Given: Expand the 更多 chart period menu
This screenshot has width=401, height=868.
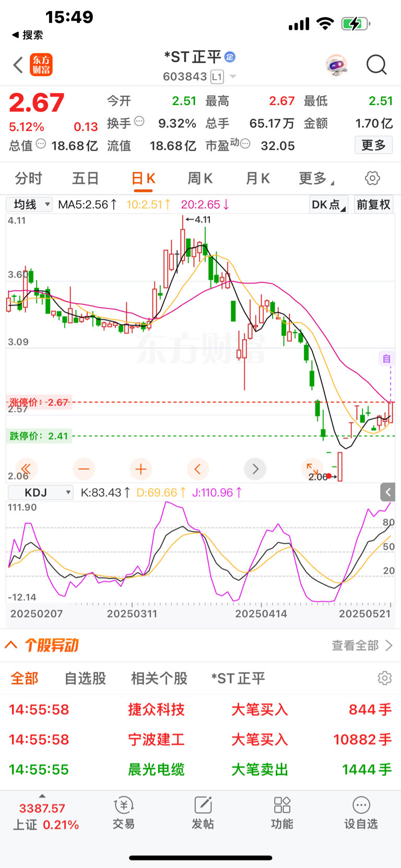Looking at the screenshot, I should point(316,179).
